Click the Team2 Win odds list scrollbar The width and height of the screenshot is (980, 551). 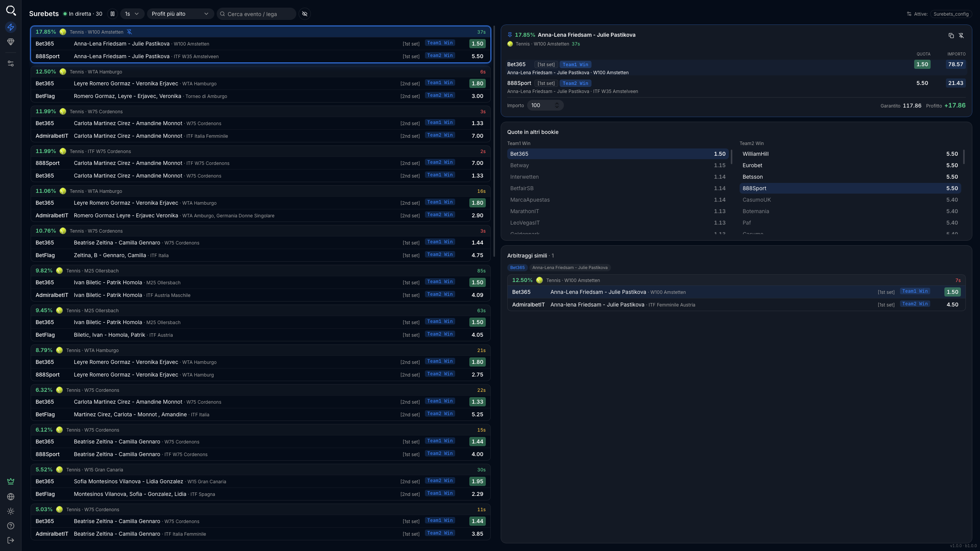tap(964, 157)
